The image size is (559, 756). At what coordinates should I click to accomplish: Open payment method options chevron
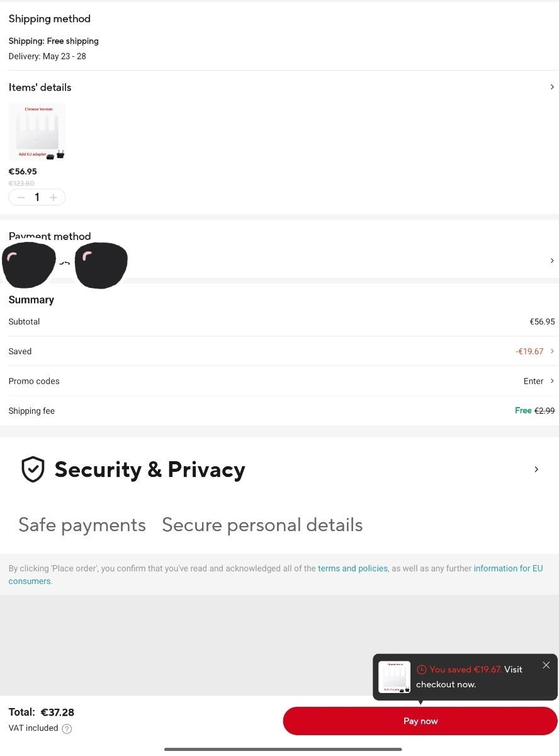click(x=552, y=260)
